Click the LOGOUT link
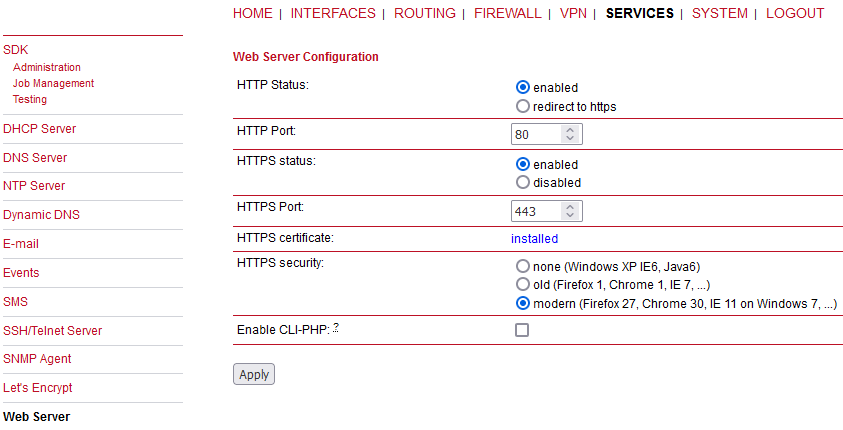This screenshot has height=430, width=843. 795,13
